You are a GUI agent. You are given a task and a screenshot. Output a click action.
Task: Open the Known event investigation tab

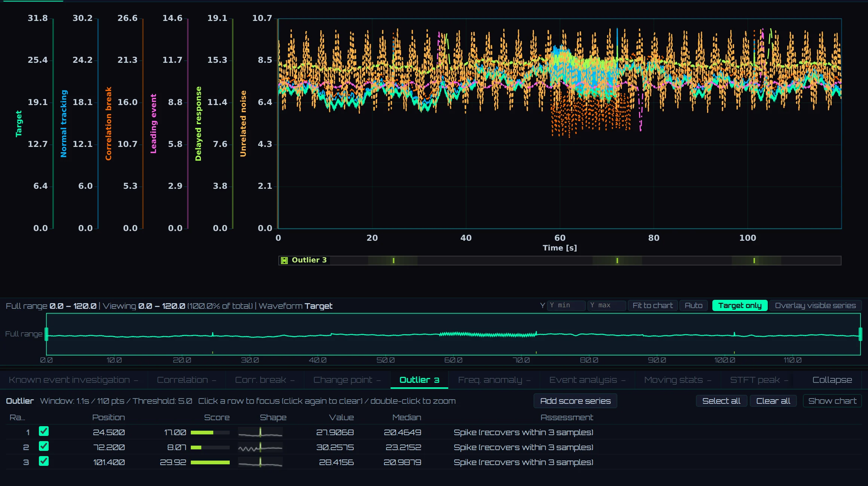coord(73,380)
